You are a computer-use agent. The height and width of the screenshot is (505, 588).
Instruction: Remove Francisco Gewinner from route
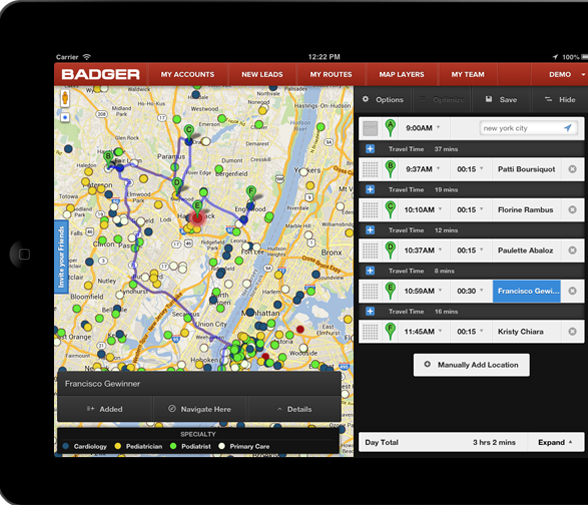point(572,291)
